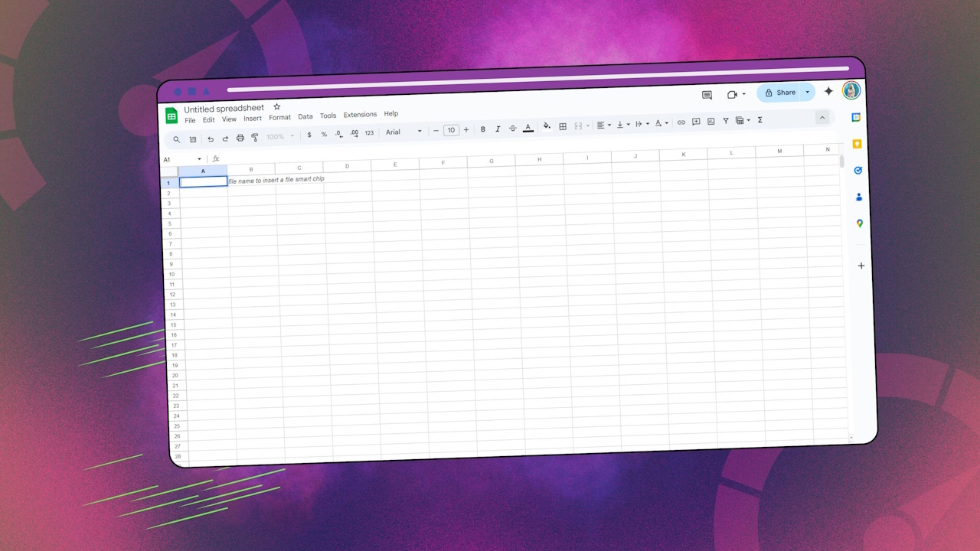980x551 pixels.
Task: Increase font size with plus button
Action: coord(466,130)
